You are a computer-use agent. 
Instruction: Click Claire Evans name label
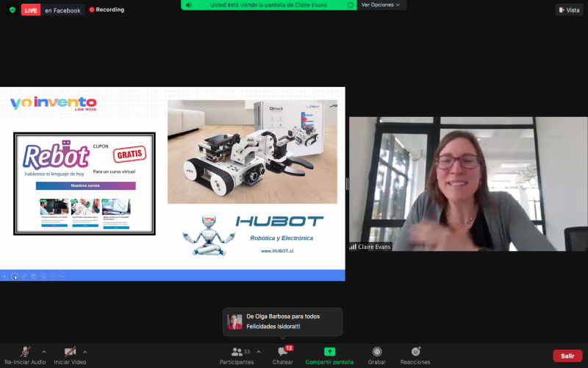tap(374, 247)
